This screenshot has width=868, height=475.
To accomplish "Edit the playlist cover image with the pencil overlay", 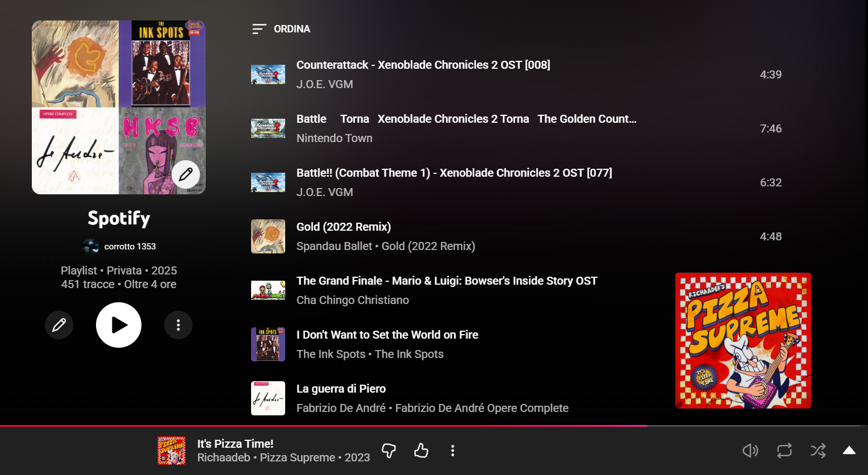I will 186,174.
